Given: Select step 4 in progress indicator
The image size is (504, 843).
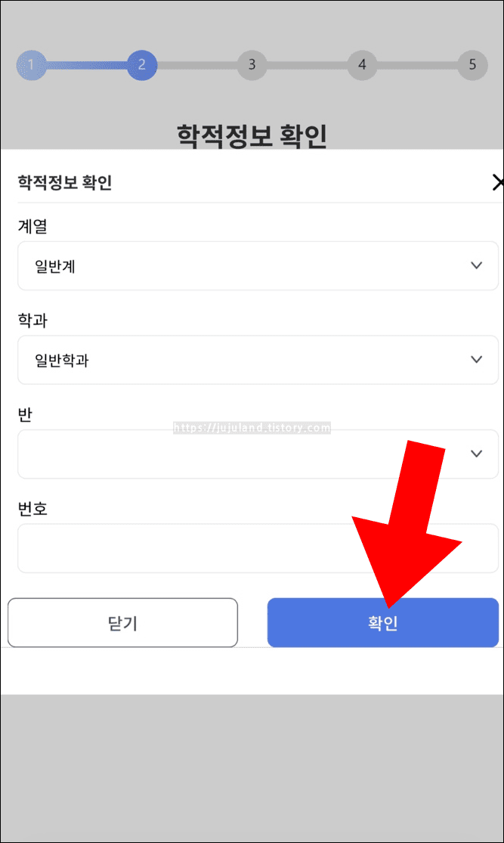Looking at the screenshot, I should 362,65.
